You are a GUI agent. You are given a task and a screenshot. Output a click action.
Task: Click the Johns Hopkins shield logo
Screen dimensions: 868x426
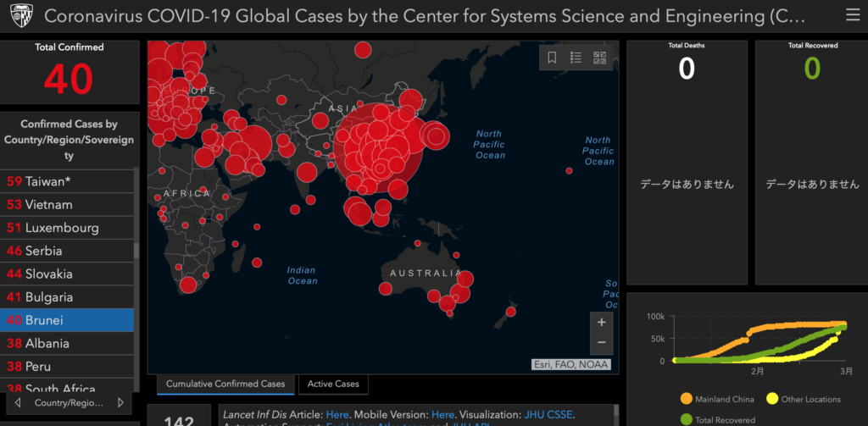tap(21, 15)
